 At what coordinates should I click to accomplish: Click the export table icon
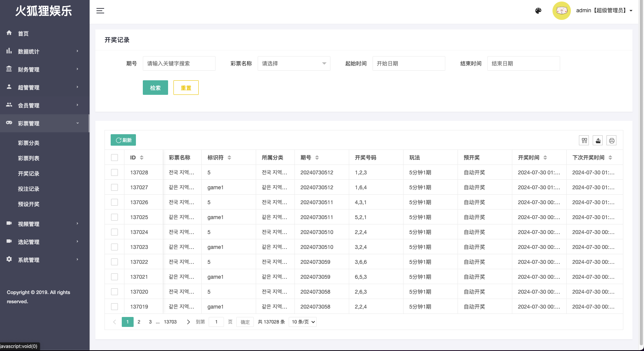click(x=598, y=141)
